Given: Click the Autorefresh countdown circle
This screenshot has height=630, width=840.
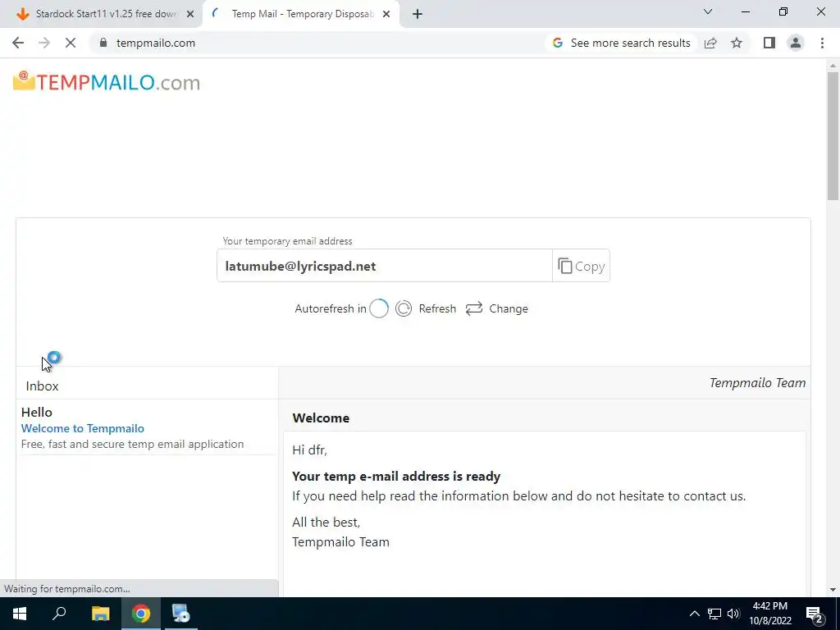Looking at the screenshot, I should point(379,308).
